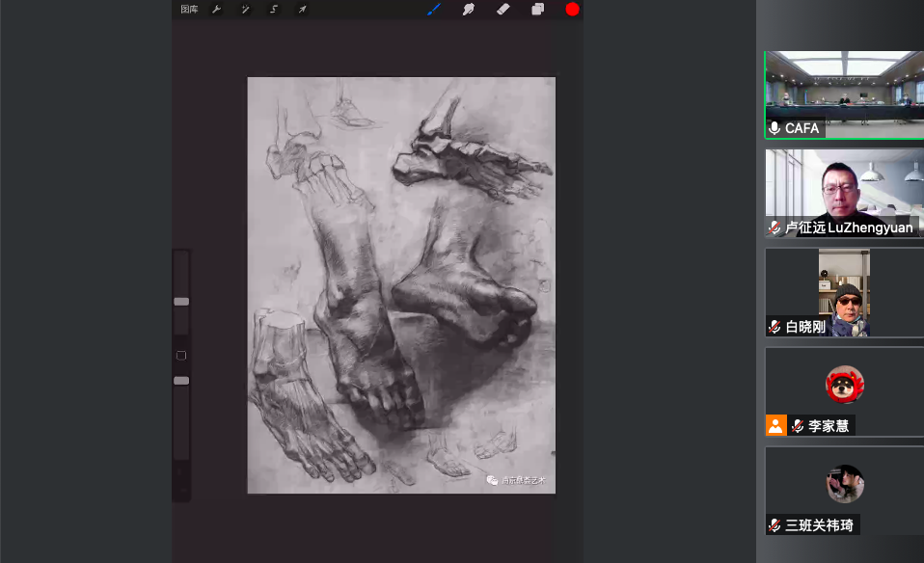Select 白晓刚's video tile
Viewport: 924px width, 563px height.
click(x=844, y=292)
